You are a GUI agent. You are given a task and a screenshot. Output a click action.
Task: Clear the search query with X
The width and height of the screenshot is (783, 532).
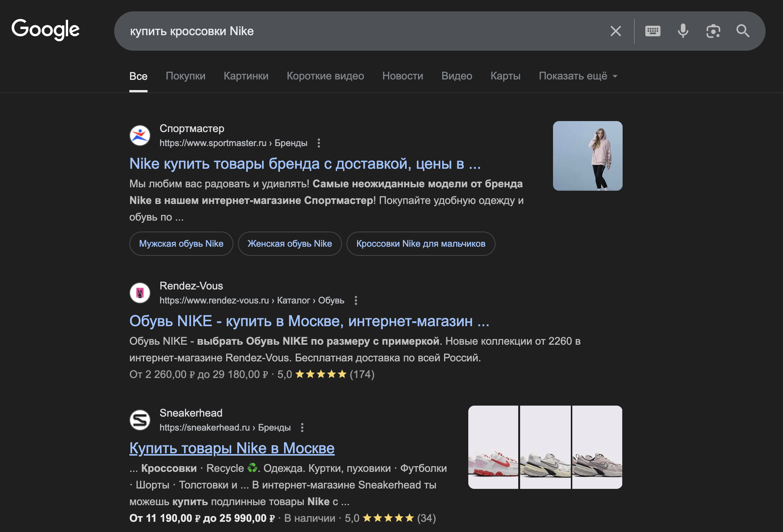coord(615,31)
